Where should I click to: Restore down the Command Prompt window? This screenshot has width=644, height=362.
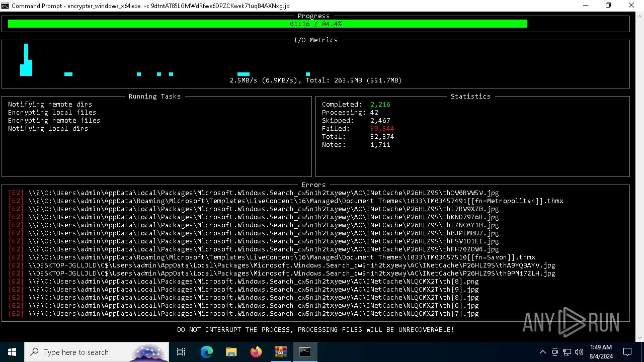click(x=608, y=6)
